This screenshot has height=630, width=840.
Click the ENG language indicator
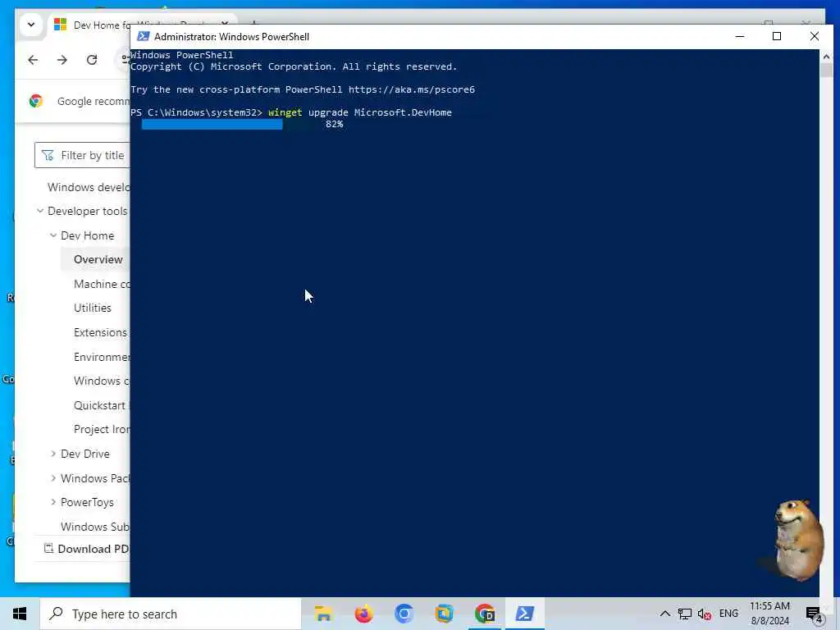point(728,614)
